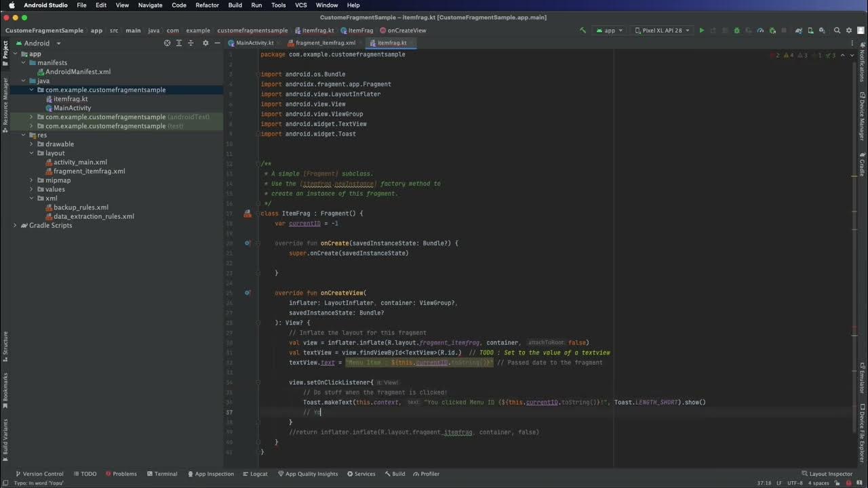Toggle the Gradle right side tab
The width and height of the screenshot is (868, 488).
[863, 165]
